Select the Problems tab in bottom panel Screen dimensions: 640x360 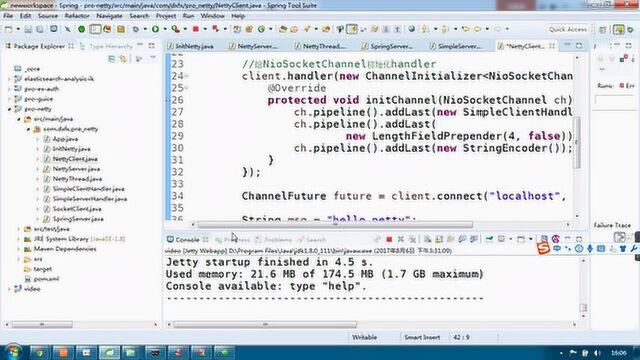274,240
